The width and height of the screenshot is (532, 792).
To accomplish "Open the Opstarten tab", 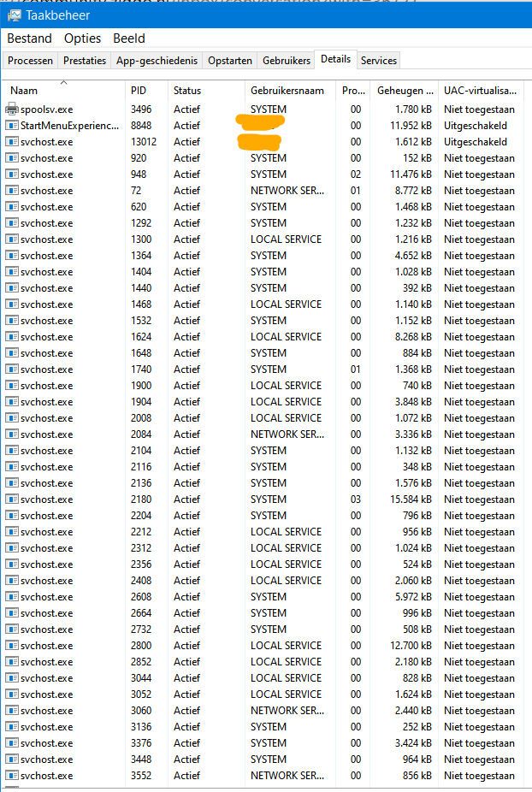I will coord(230,61).
